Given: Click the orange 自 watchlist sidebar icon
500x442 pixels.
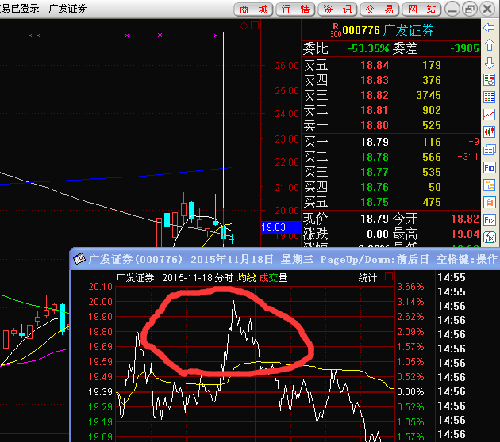Looking at the screenshot, I should 489,202.
